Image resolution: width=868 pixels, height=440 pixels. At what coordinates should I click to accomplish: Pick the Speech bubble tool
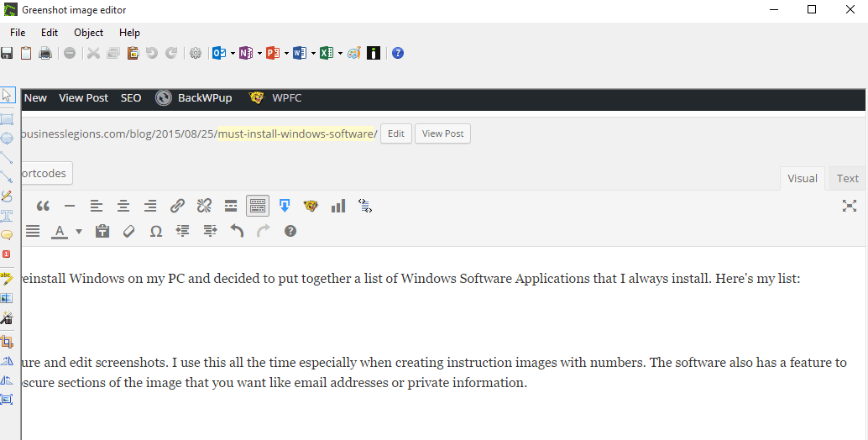7,235
